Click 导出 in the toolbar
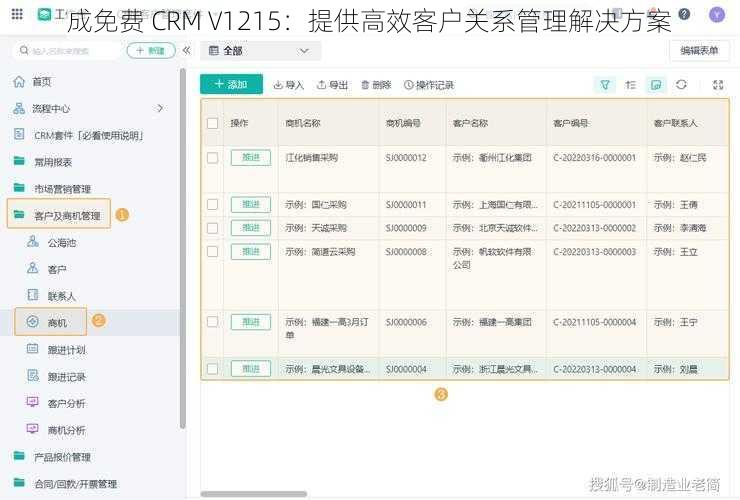Image resolution: width=740 pixels, height=500 pixels. pos(332,85)
